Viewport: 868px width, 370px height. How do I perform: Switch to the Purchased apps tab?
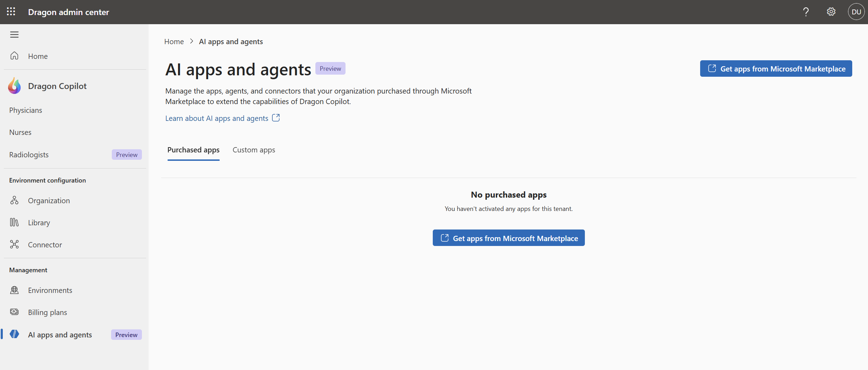[x=193, y=150]
